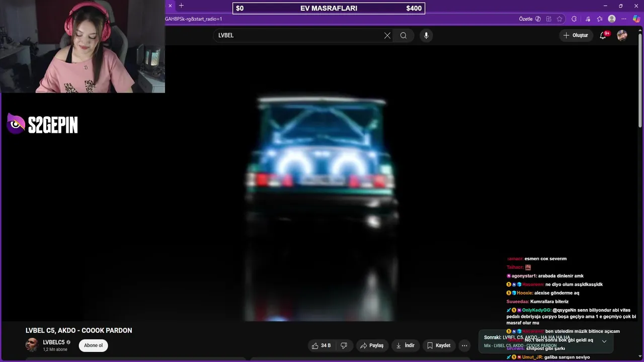This screenshot has width=644, height=362.
Task: Click the EV MASRAFLARI goal bar
Action: 329,8
